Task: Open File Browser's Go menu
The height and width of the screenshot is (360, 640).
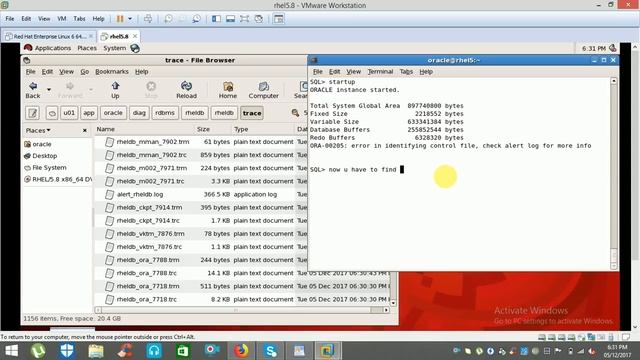Action: click(x=84, y=71)
